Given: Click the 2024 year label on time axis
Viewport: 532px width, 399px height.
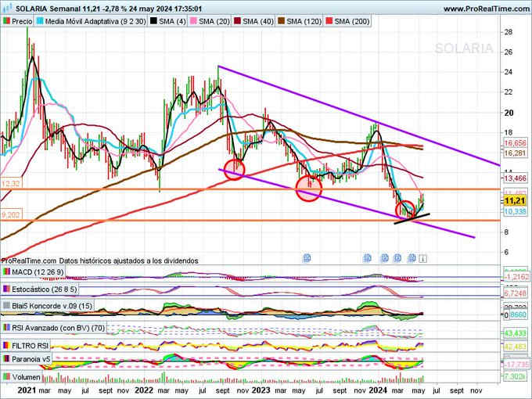Looking at the screenshot, I should 377,390.
